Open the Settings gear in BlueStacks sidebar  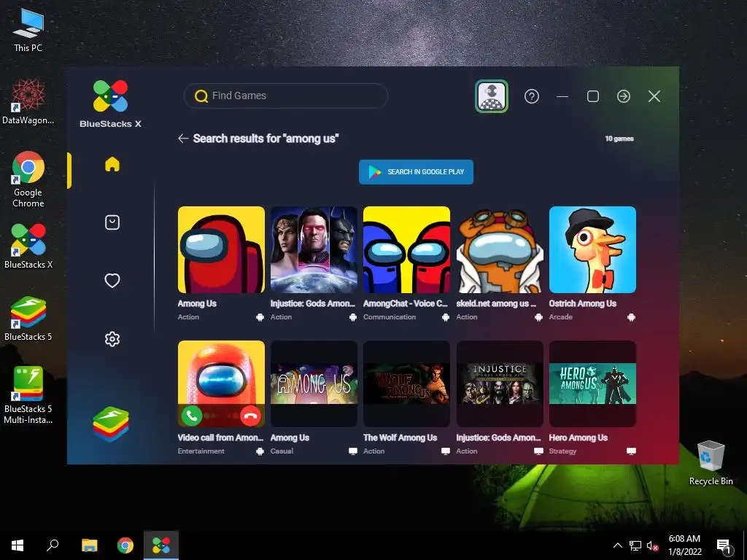(112, 339)
